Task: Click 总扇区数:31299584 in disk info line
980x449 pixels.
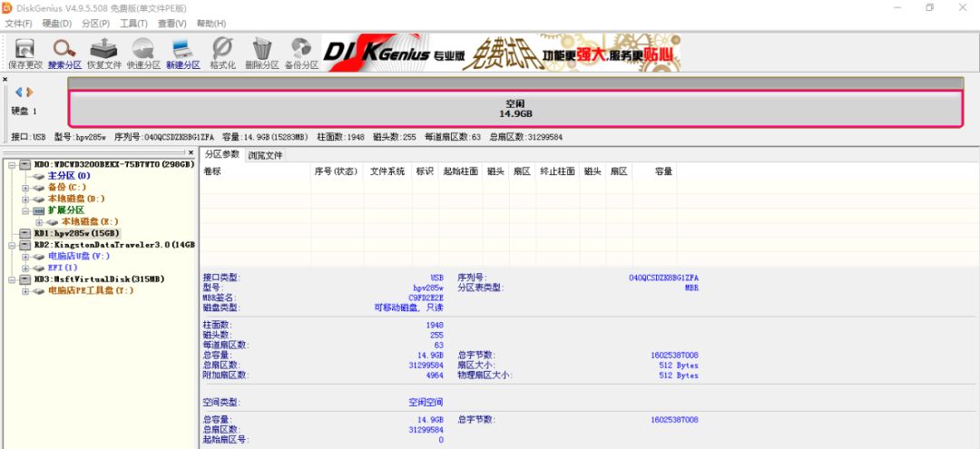Action: pos(525,137)
